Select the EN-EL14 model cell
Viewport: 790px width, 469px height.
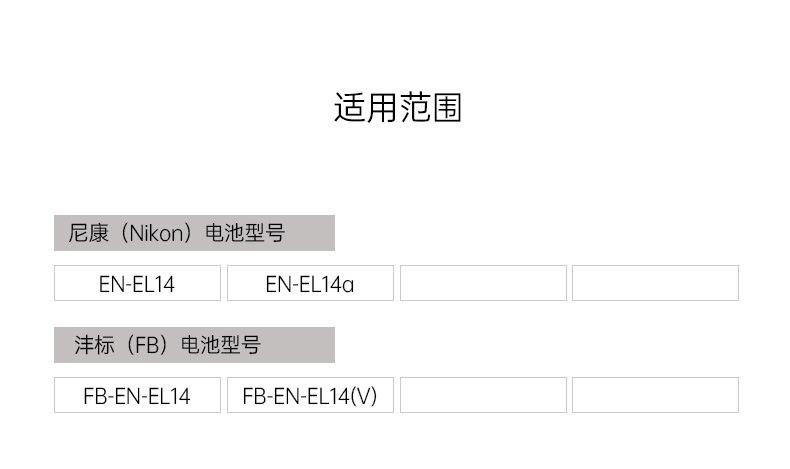(137, 284)
